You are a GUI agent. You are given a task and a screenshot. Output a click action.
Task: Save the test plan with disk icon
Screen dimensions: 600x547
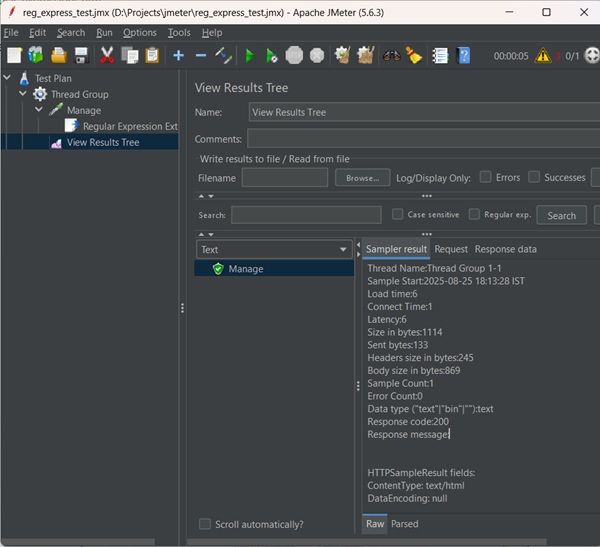[82, 56]
